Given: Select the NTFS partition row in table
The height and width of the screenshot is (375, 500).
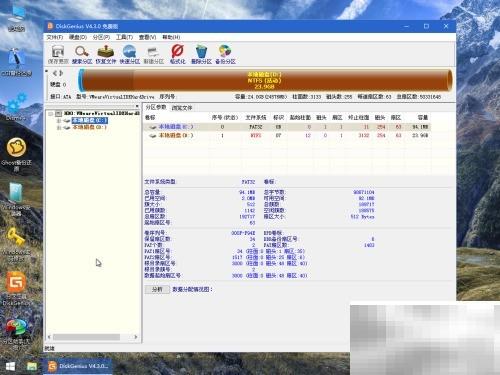Looking at the screenshot, I should click(287, 135).
